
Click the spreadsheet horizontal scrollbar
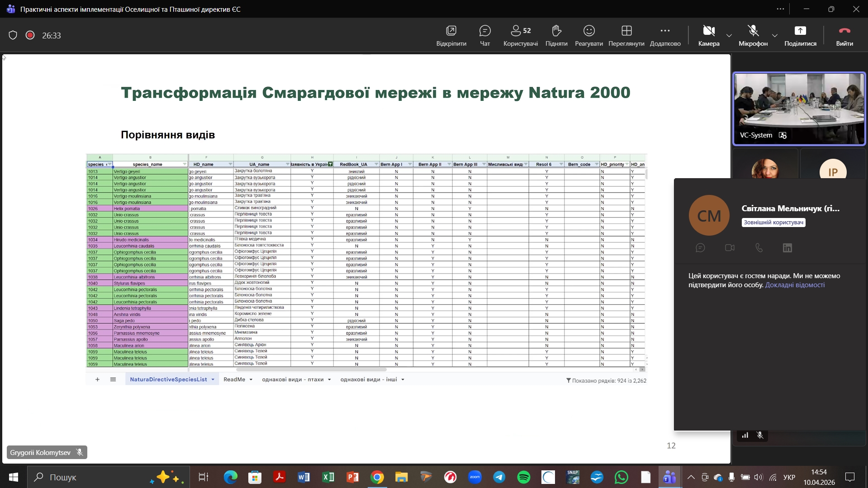pyautogui.click(x=312, y=370)
